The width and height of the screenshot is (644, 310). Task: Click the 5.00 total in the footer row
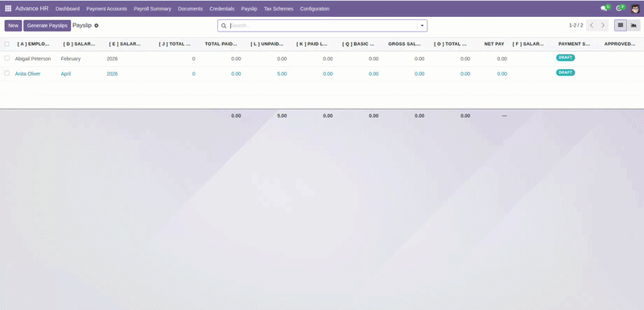click(282, 116)
